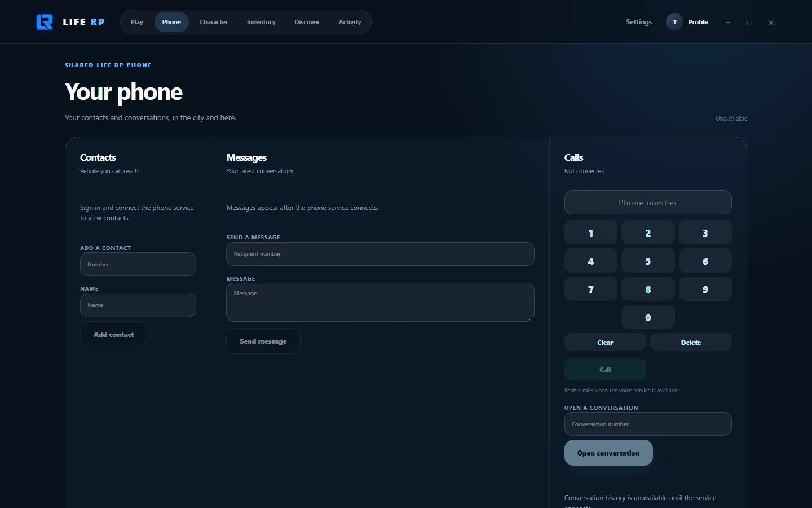Tap keypad digit 8

(648, 289)
